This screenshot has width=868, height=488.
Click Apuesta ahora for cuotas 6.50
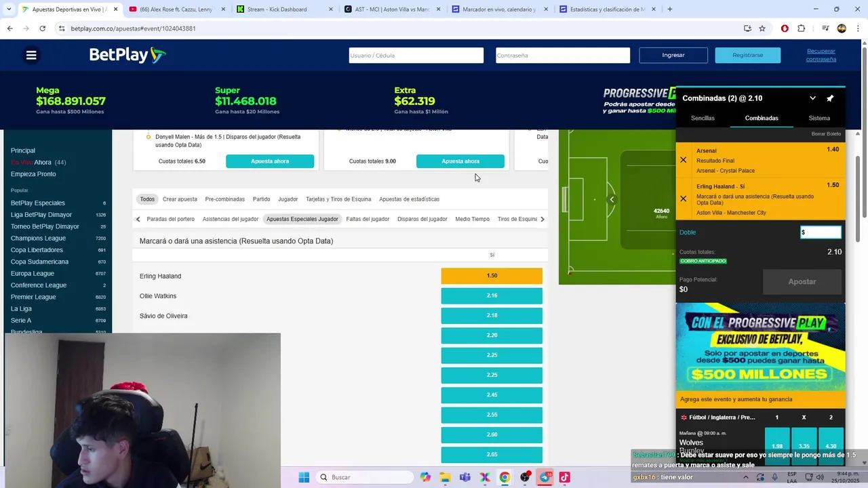click(x=270, y=161)
